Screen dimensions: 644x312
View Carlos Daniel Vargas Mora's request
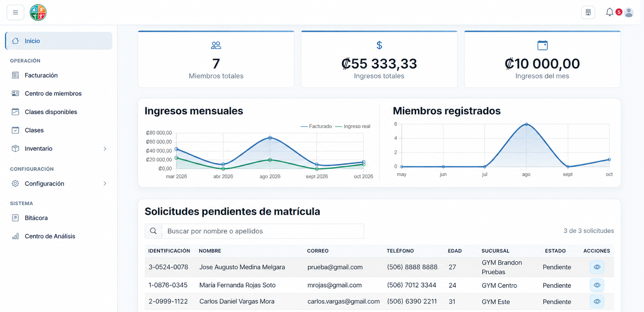click(x=597, y=301)
